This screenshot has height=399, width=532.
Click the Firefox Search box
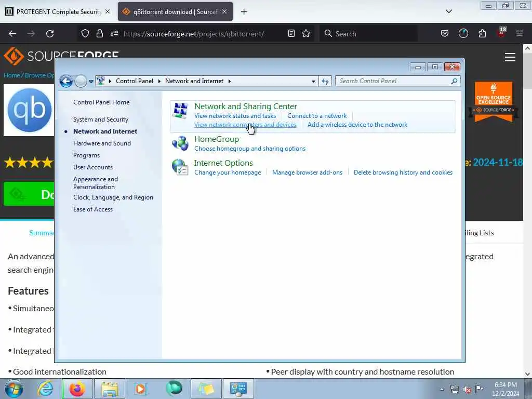tap(368, 34)
